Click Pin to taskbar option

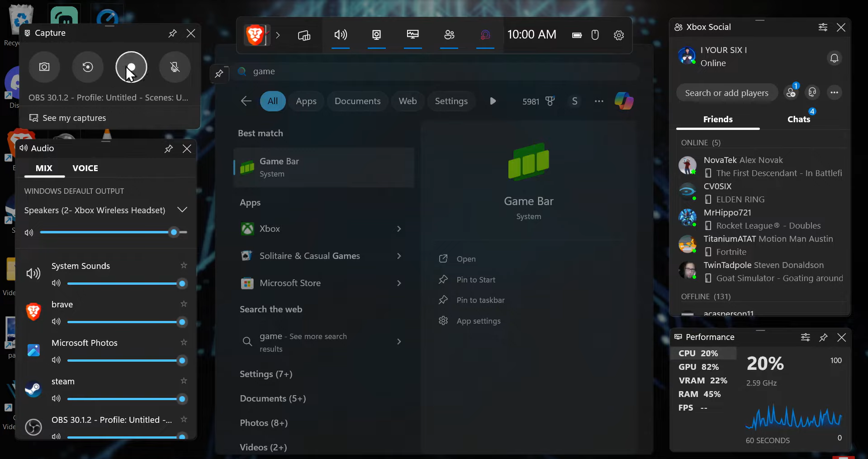480,300
